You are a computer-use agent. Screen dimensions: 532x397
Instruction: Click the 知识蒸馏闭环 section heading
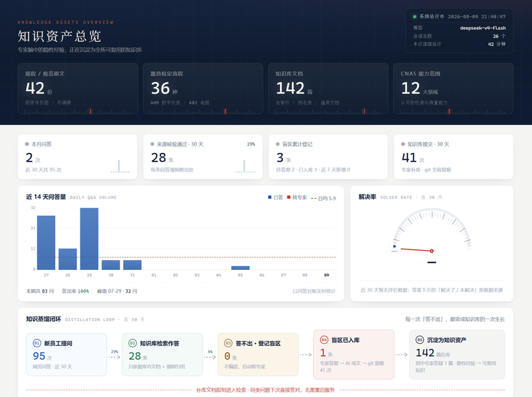[43, 319]
